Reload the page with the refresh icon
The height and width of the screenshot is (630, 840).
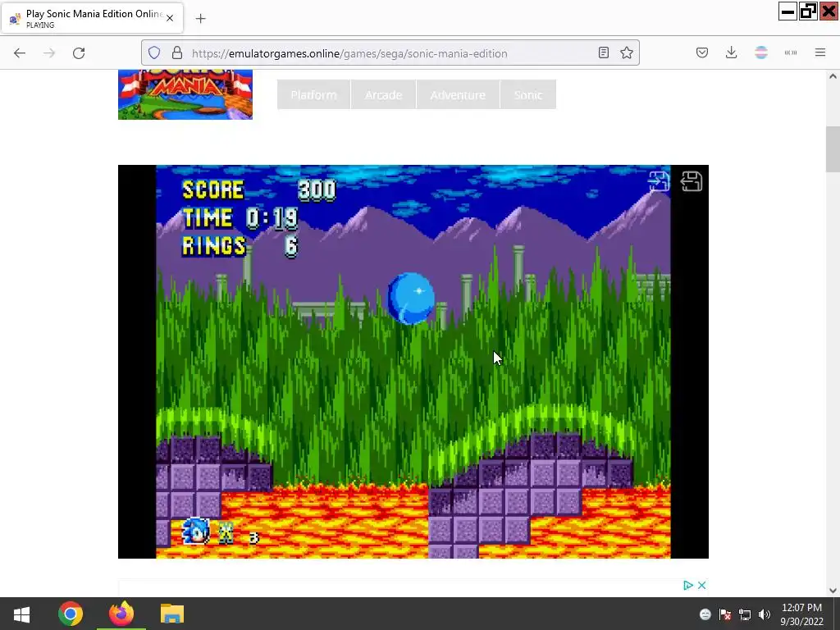[79, 53]
